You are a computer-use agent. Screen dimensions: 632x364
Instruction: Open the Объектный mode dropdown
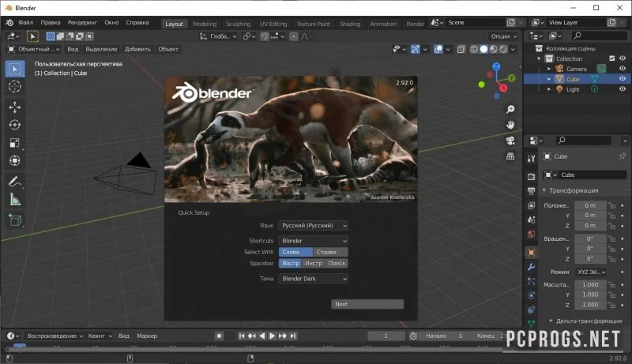pyautogui.click(x=34, y=49)
